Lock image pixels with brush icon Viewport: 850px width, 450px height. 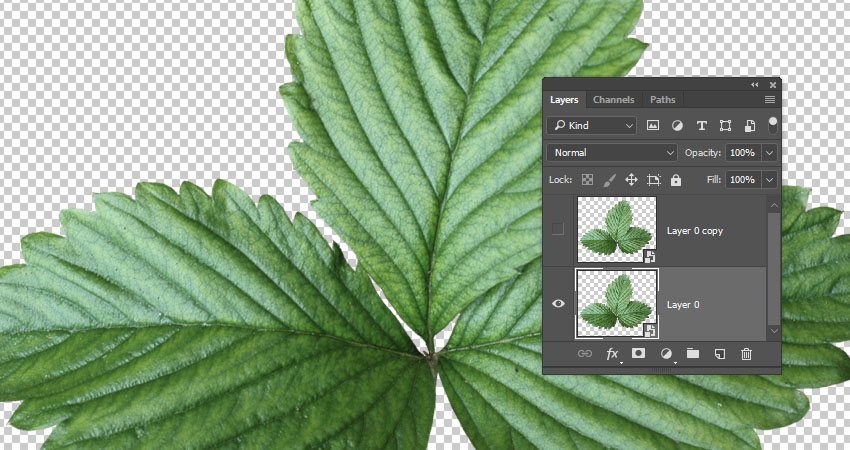(609, 180)
